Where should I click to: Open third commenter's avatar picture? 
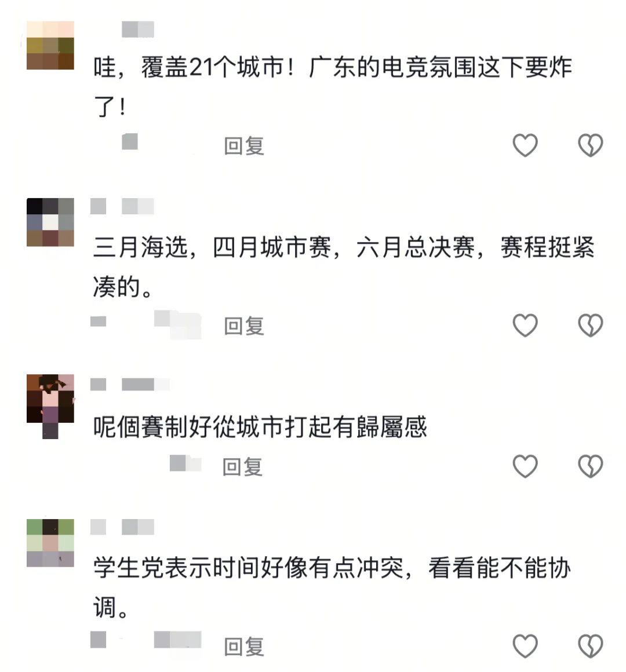point(50,406)
